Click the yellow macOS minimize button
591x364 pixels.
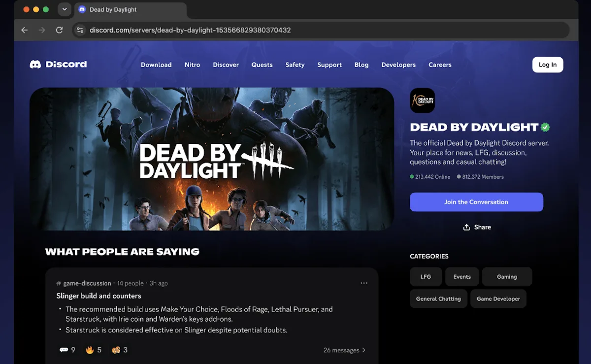click(x=36, y=9)
